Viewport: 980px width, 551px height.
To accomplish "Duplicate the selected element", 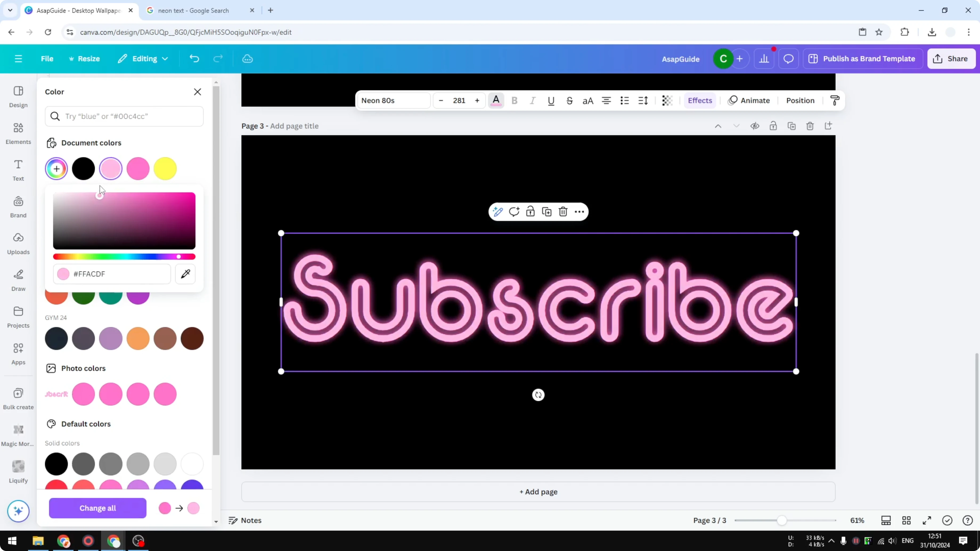I will click(547, 212).
